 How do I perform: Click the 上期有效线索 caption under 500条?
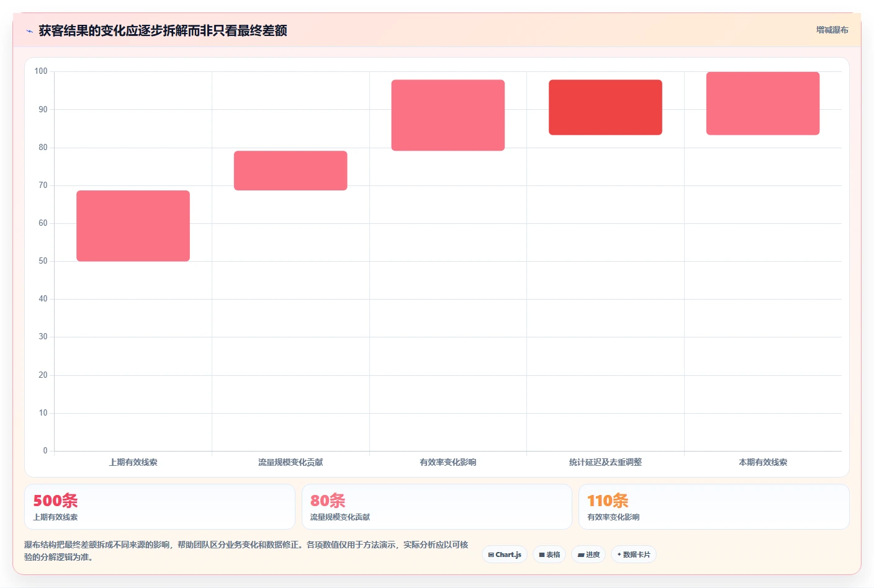click(55, 517)
